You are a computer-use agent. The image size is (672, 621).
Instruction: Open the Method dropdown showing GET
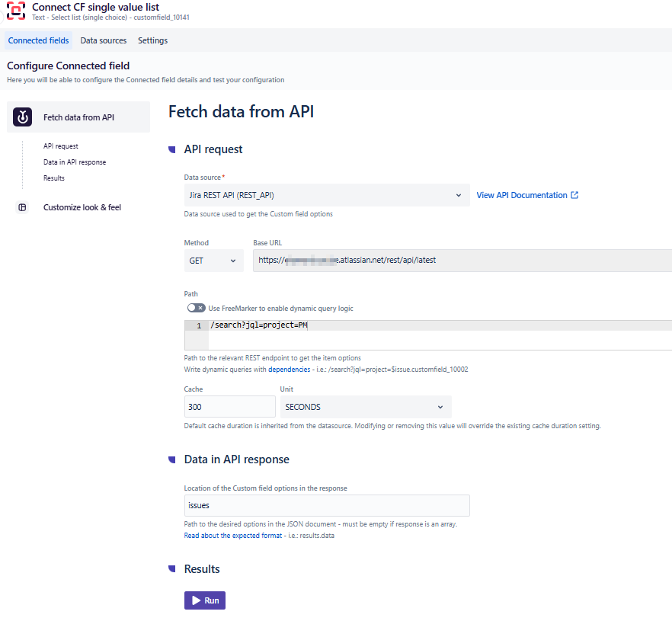[213, 260]
